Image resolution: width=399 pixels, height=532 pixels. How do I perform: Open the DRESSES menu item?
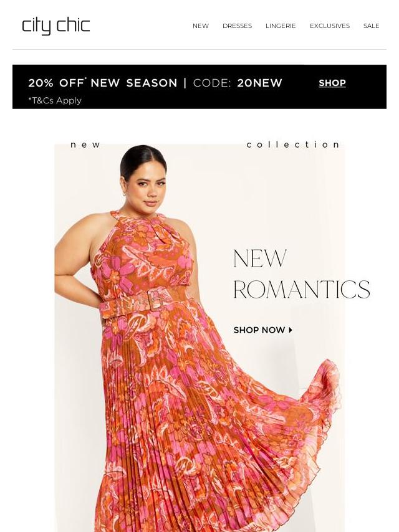click(x=237, y=26)
